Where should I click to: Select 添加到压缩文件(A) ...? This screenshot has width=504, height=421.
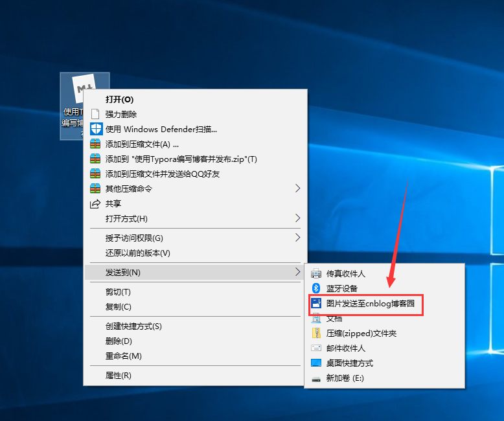click(x=195, y=144)
